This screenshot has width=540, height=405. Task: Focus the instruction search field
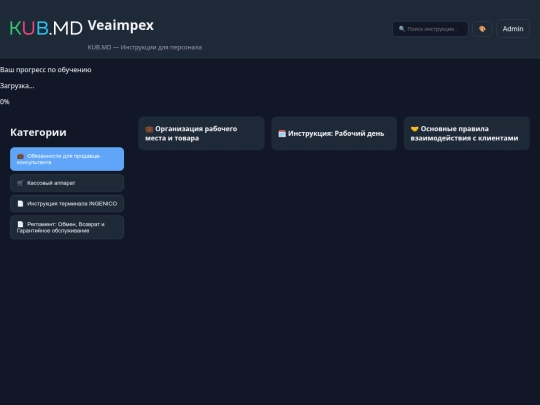pyautogui.click(x=430, y=29)
